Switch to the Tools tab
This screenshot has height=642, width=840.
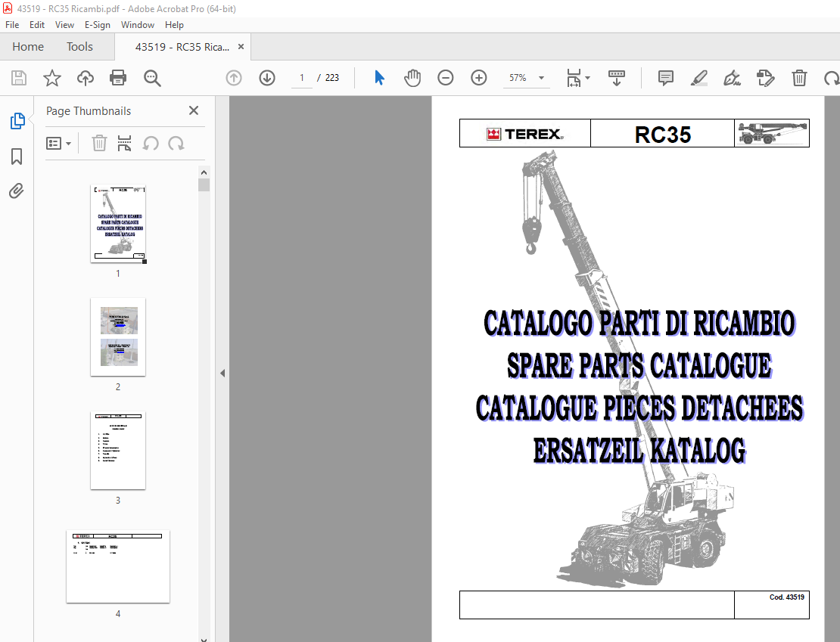pyautogui.click(x=79, y=47)
